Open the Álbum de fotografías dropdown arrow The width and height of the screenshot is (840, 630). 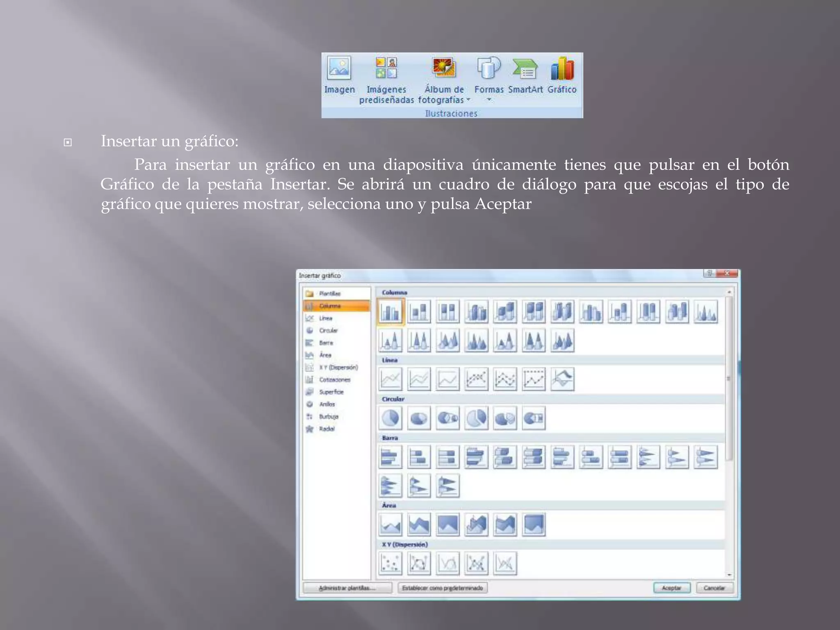(468, 100)
